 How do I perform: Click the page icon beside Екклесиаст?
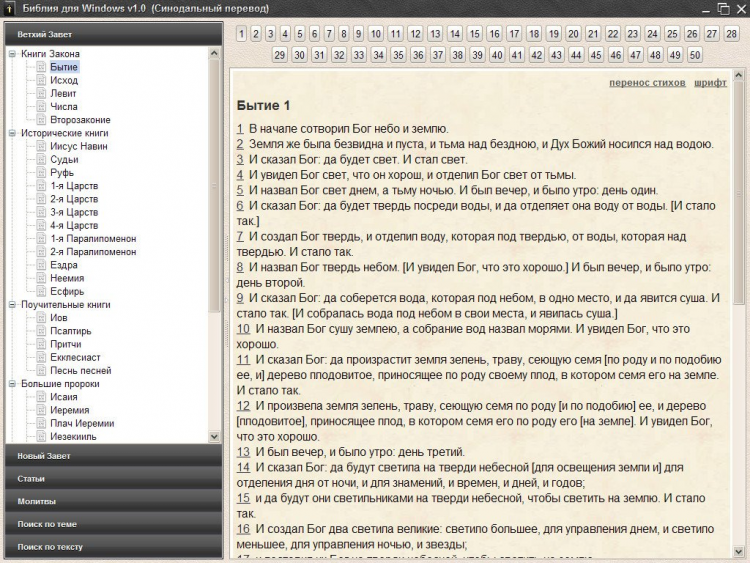[42, 357]
